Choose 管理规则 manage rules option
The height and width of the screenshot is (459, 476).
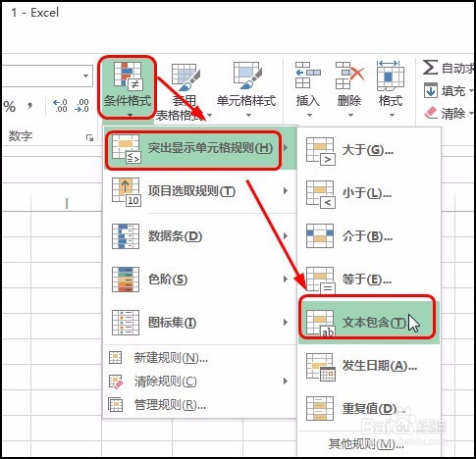(x=200, y=405)
